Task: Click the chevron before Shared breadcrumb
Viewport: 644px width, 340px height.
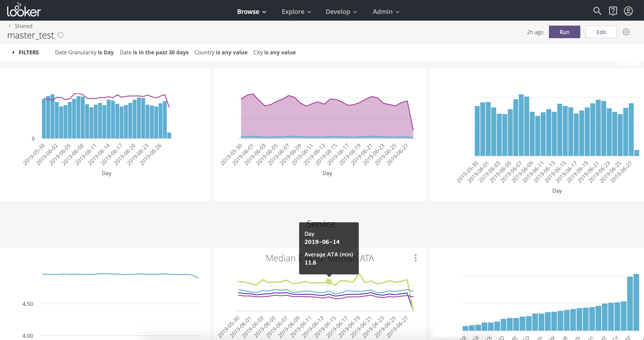Action: (x=10, y=26)
